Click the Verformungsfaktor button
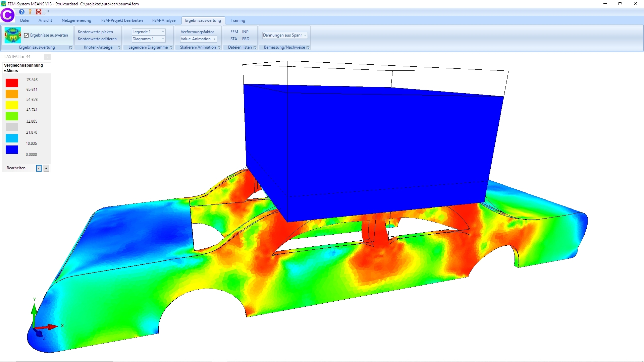Image resolution: width=644 pixels, height=362 pixels. [x=197, y=32]
